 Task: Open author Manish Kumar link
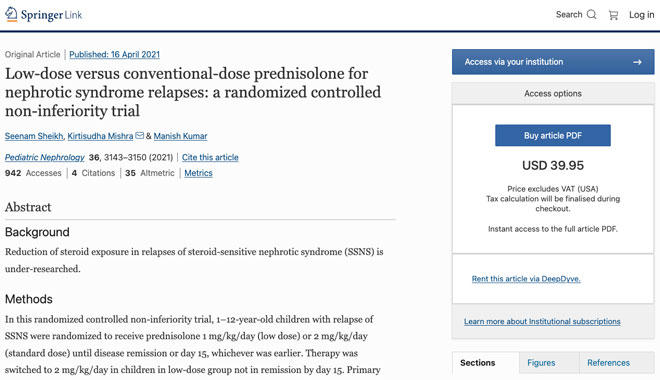[x=180, y=136]
